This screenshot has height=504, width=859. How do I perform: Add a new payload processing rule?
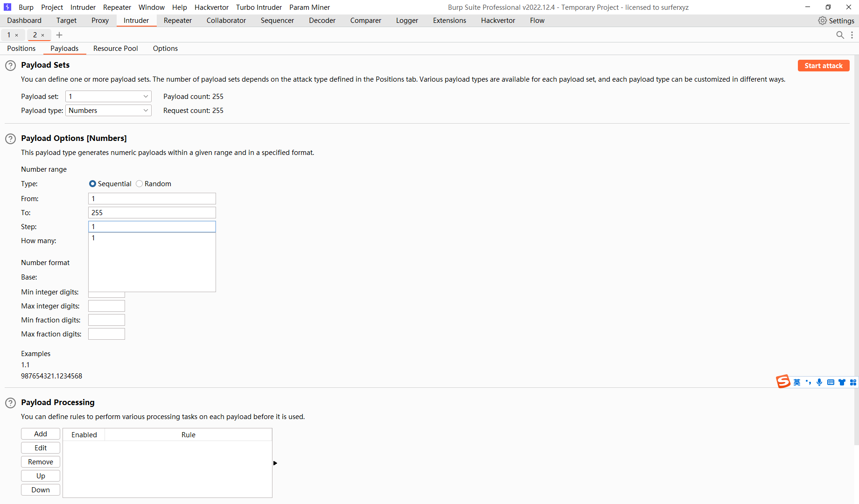click(40, 434)
